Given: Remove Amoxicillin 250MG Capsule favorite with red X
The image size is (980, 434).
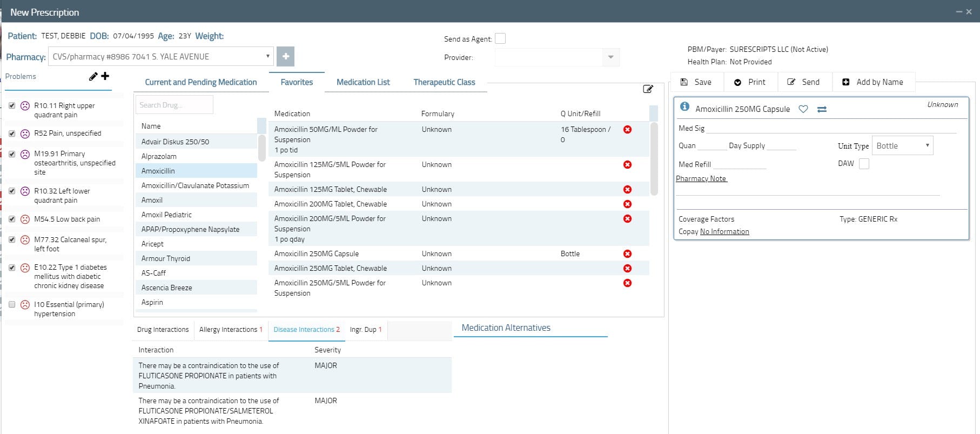Looking at the screenshot, I should (627, 253).
